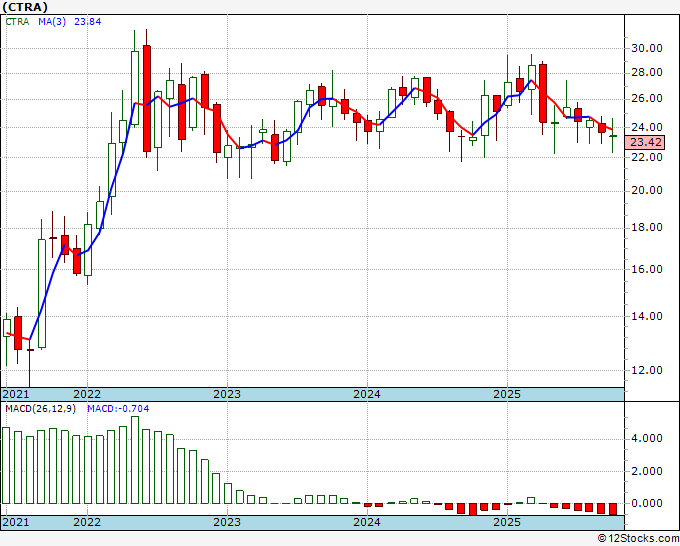Viewport: 680px width, 546px height.
Task: Click the last red candlestick near 23.42
Action: (x=603, y=126)
